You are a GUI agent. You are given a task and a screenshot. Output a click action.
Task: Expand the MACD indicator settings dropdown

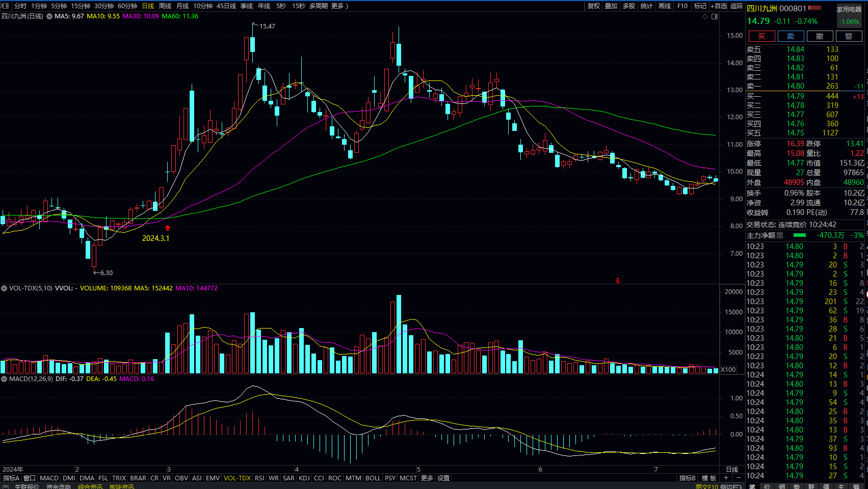coord(4,379)
